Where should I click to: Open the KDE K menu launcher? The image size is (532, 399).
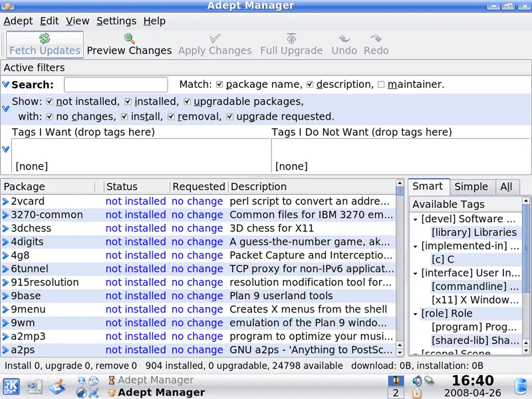point(11,387)
